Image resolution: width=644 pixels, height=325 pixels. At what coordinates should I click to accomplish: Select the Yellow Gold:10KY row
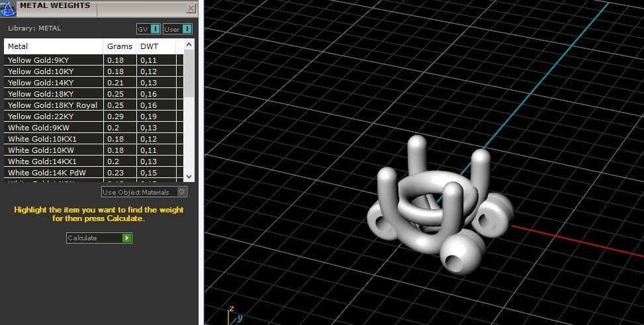[93, 71]
